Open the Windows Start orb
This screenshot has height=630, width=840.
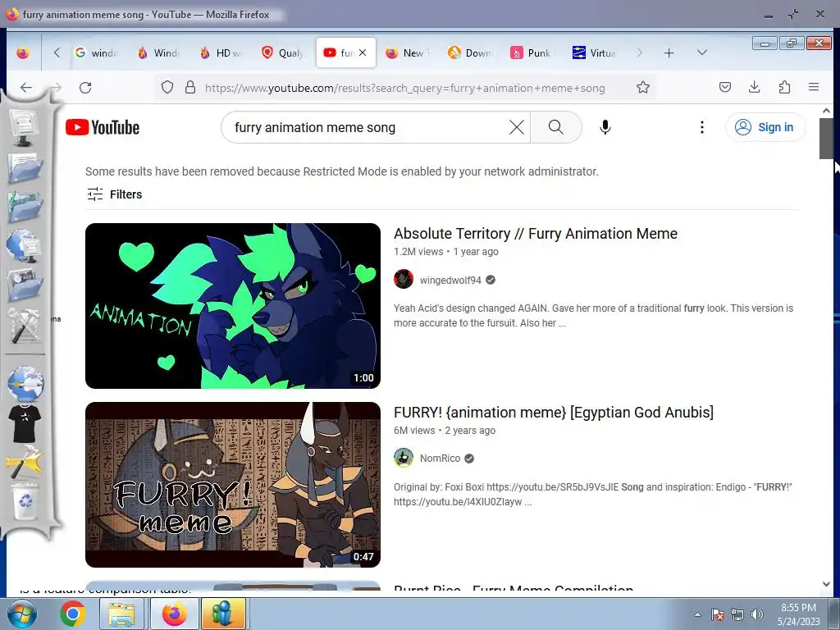tap(21, 614)
